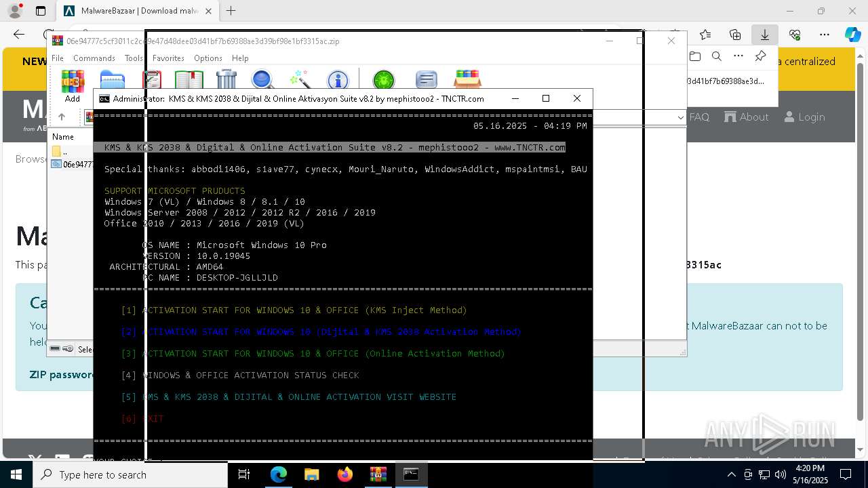Close the MalwareBazaar browser tab
The height and width of the screenshot is (488, 868).
tap(208, 11)
